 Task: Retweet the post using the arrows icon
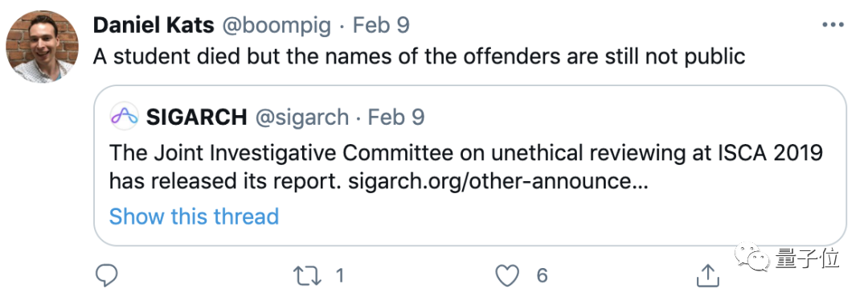coord(309,275)
